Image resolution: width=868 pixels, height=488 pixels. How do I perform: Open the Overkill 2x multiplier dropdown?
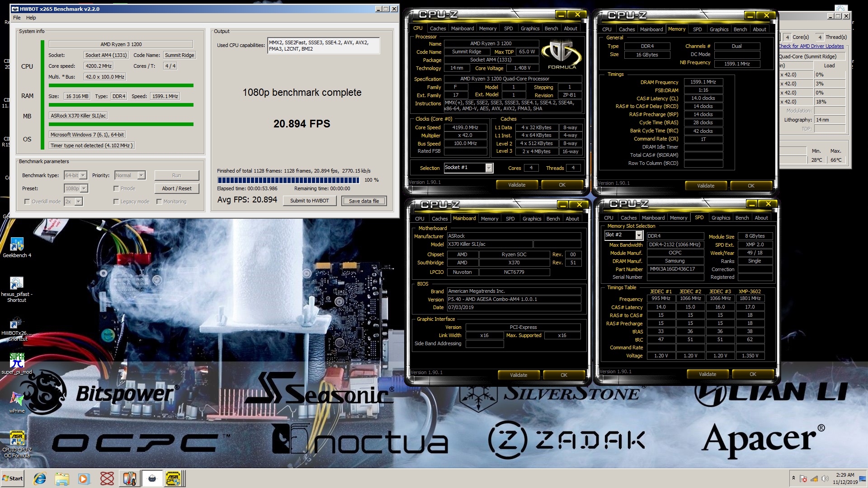[x=73, y=202]
